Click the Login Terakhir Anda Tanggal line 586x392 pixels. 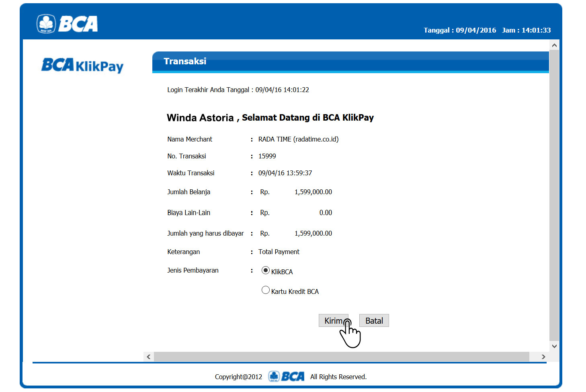pyautogui.click(x=238, y=90)
